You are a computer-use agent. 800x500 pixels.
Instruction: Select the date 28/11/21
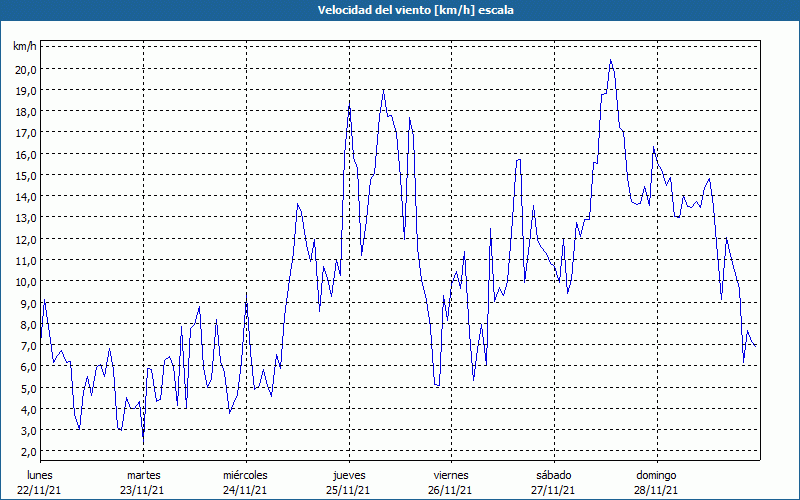click(656, 490)
